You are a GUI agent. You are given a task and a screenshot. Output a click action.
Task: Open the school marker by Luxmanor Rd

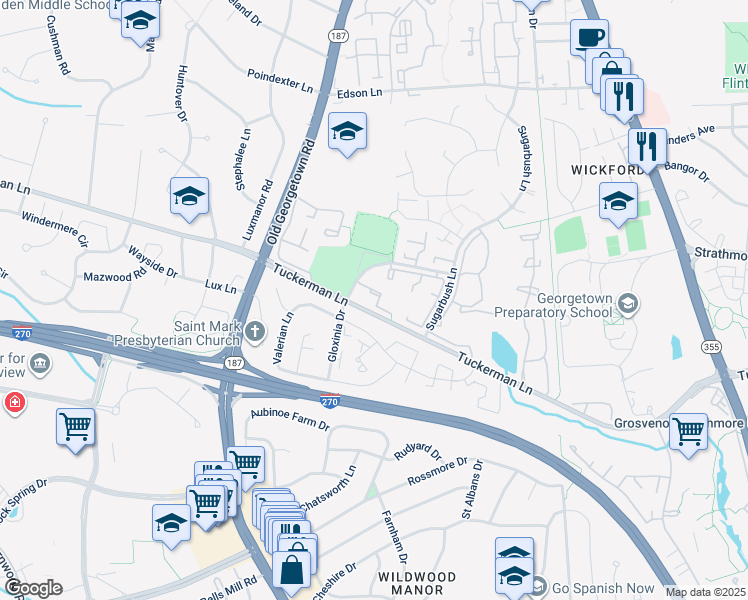[x=189, y=198]
